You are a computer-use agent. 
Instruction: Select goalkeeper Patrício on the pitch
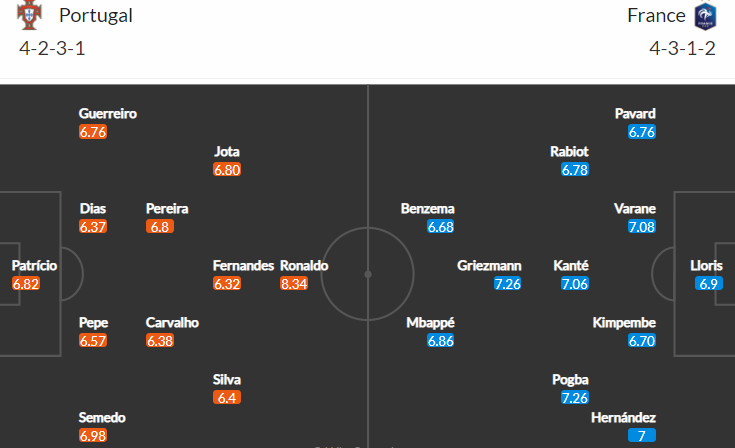(x=34, y=266)
